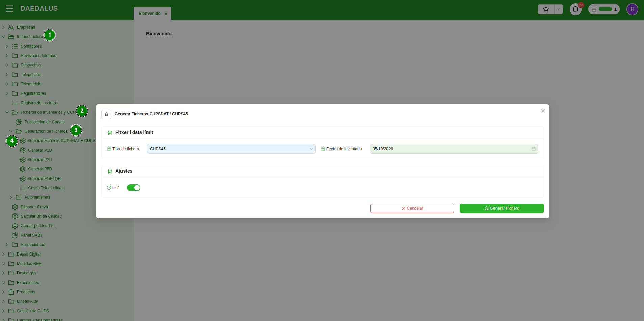
Task: Expand the Automatismos node
Action: pos(11,197)
